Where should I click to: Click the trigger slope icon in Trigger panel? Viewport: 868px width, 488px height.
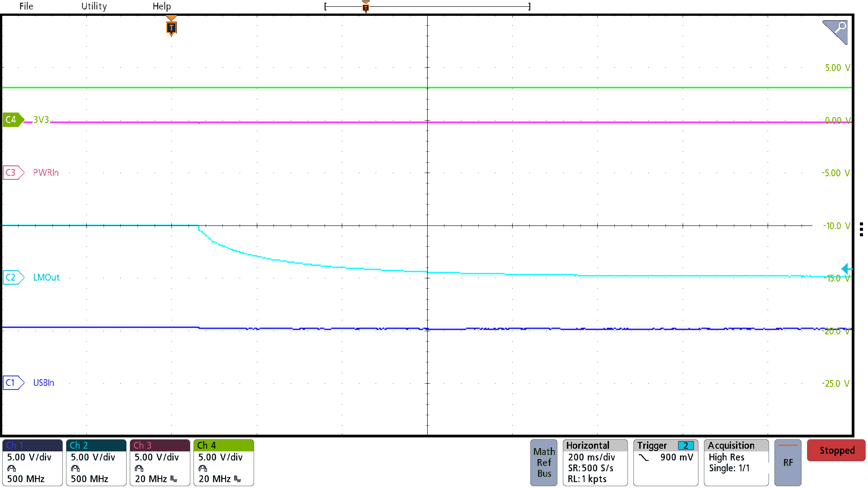click(x=644, y=457)
